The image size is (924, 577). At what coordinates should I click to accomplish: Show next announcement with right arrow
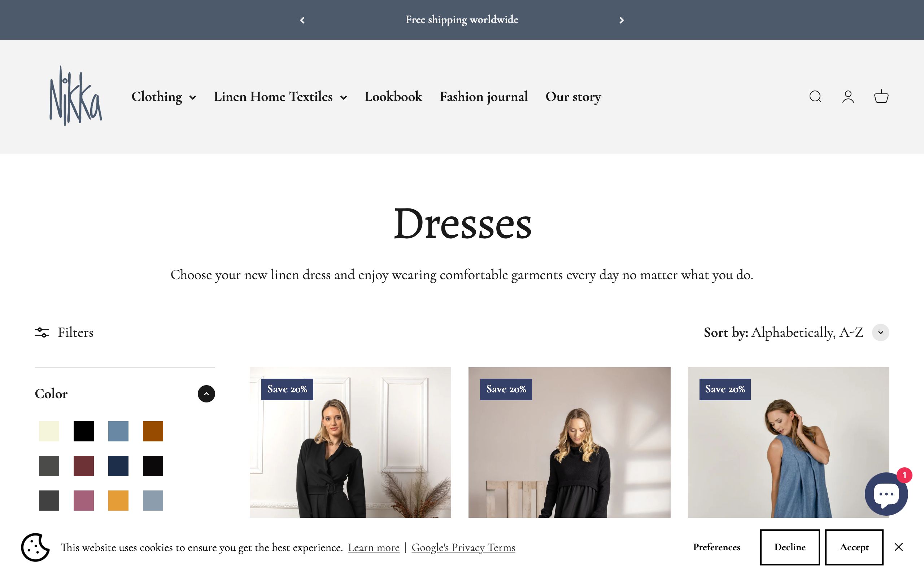622,20
